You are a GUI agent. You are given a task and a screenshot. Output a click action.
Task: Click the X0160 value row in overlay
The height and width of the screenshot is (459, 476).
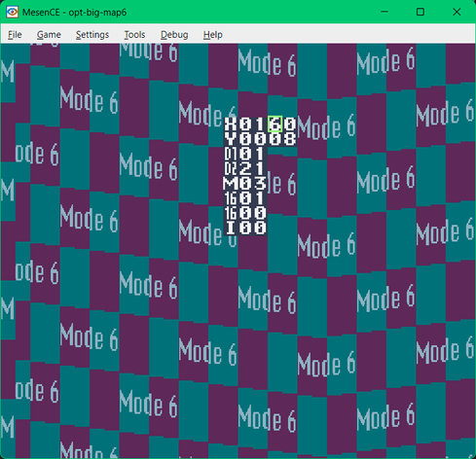[x=260, y=124]
